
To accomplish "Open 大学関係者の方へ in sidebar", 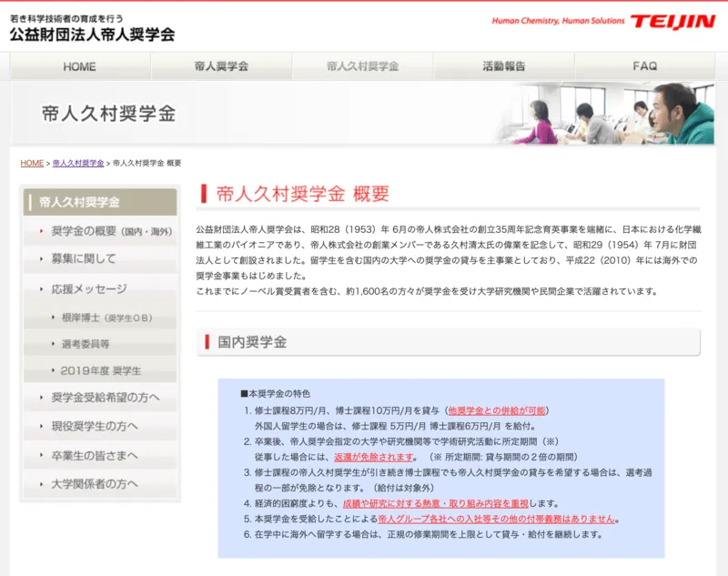I will pos(95,483).
